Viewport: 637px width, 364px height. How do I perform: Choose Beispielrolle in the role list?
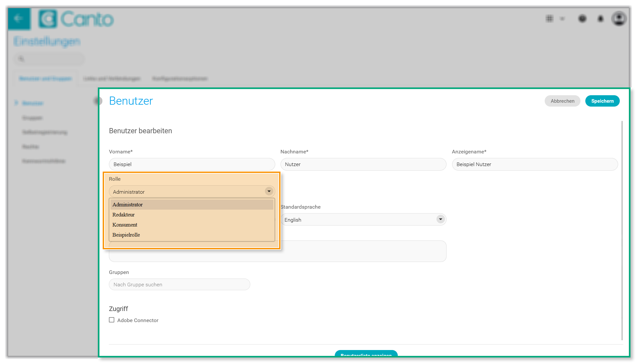192,235
